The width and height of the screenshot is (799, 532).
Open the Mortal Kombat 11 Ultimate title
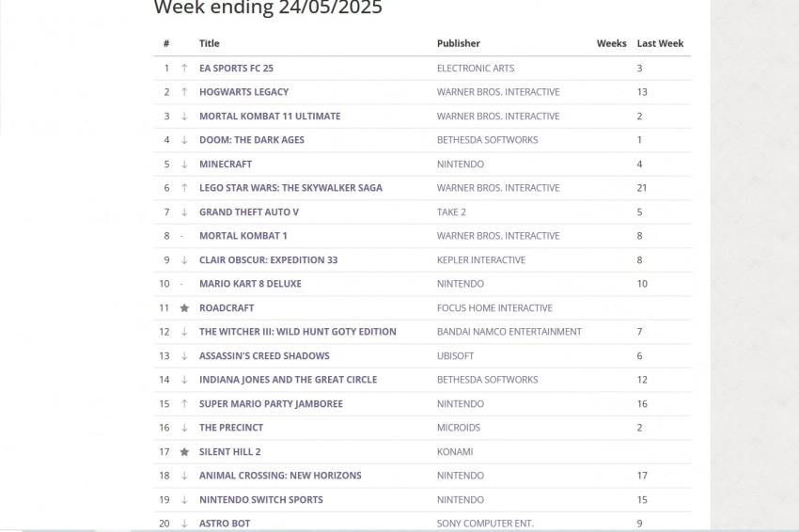coord(270,117)
